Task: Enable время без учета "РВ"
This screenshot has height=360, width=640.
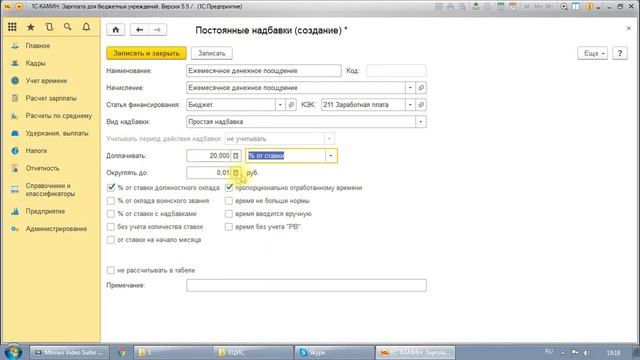Action: coord(229,227)
